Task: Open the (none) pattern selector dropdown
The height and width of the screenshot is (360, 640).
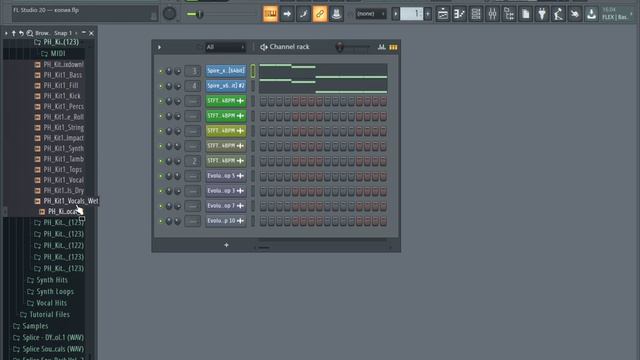Action: 371,14
